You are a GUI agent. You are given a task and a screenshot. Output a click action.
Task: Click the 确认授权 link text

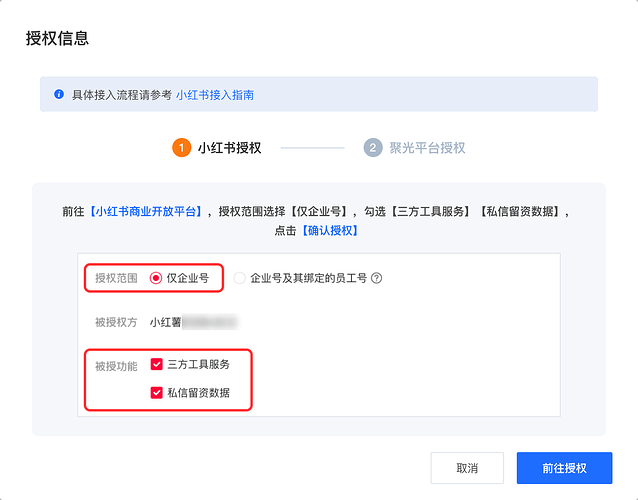point(330,231)
